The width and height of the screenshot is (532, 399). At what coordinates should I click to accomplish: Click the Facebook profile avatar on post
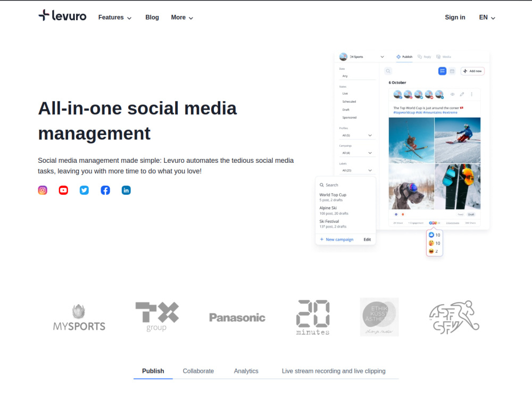pyautogui.click(x=397, y=94)
